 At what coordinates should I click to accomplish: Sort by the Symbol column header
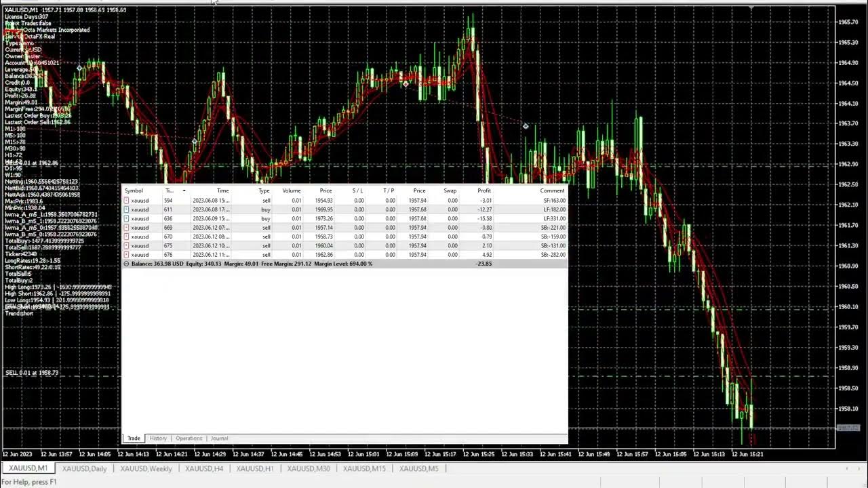pos(134,190)
